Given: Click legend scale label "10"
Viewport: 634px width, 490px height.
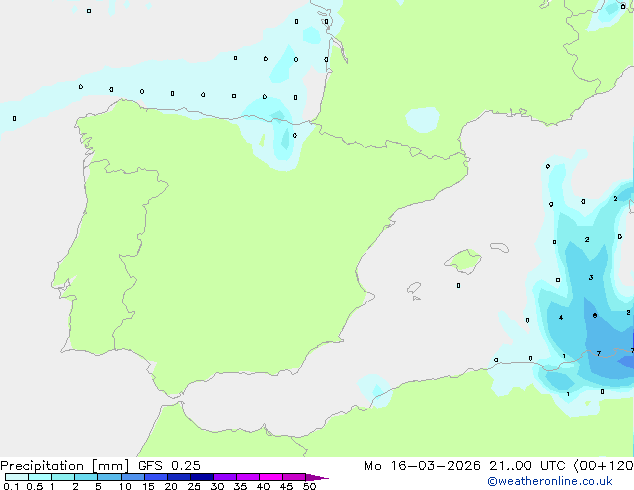Looking at the screenshot, I should pyautogui.click(x=125, y=486).
